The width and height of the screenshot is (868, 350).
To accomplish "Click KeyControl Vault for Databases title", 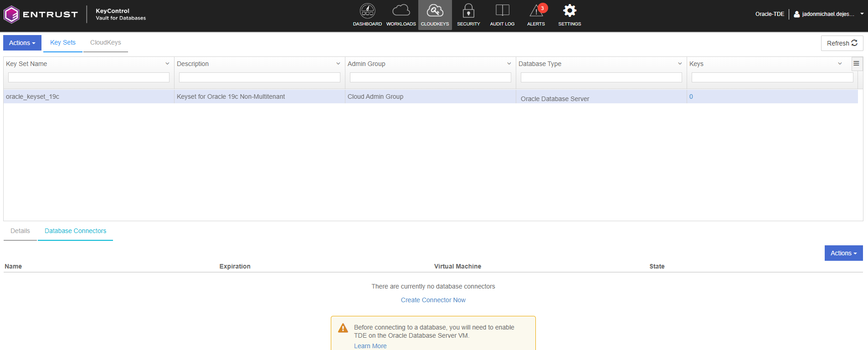I will [x=121, y=14].
